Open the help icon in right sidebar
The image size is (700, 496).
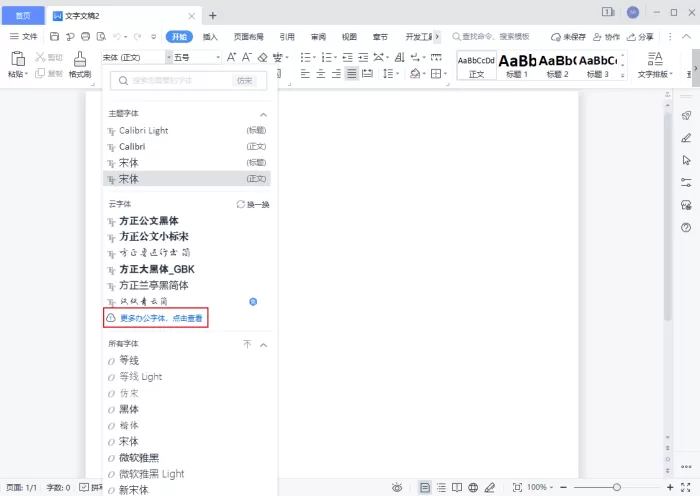coord(686,228)
